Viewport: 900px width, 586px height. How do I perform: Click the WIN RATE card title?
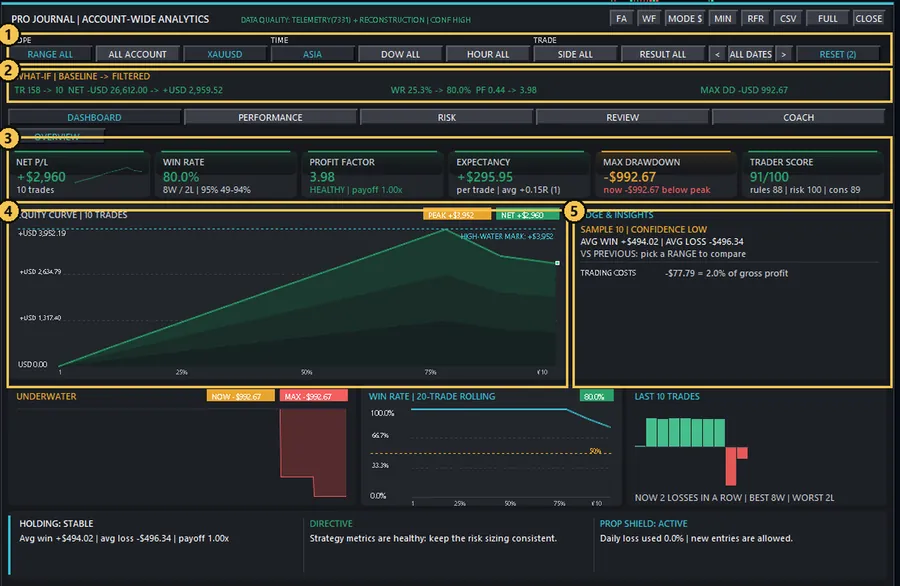pyautogui.click(x=184, y=162)
